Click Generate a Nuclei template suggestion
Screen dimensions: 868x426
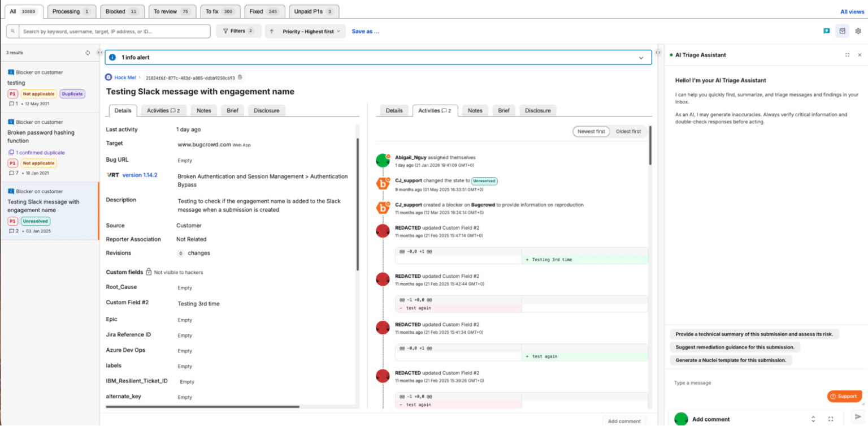coord(731,360)
